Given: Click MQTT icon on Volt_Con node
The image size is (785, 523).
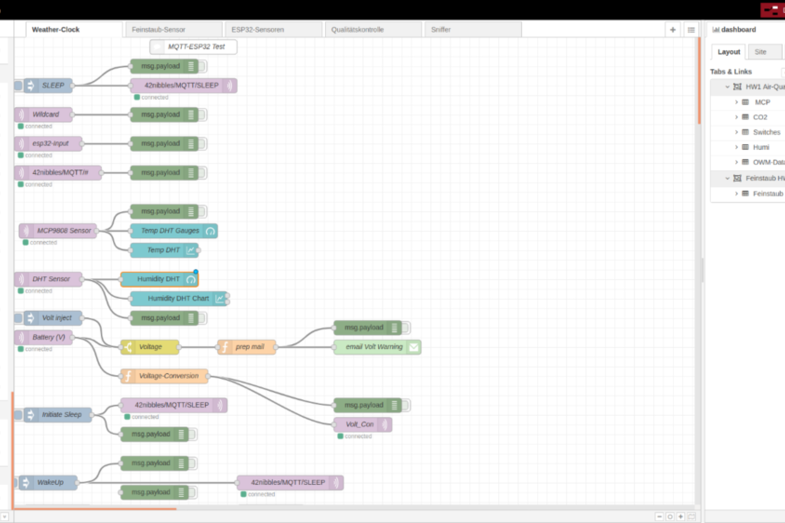Looking at the screenshot, I should [x=384, y=424].
